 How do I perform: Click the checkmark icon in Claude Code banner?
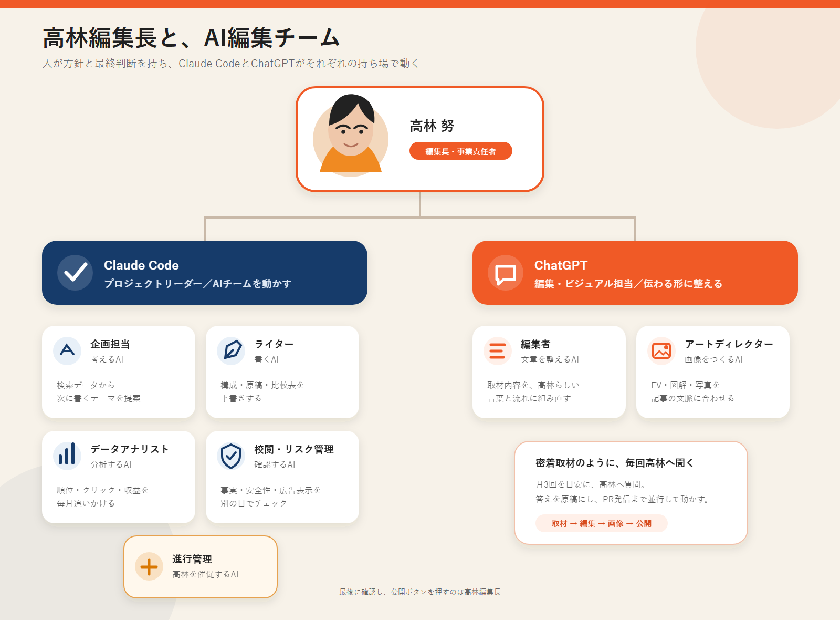pos(75,272)
